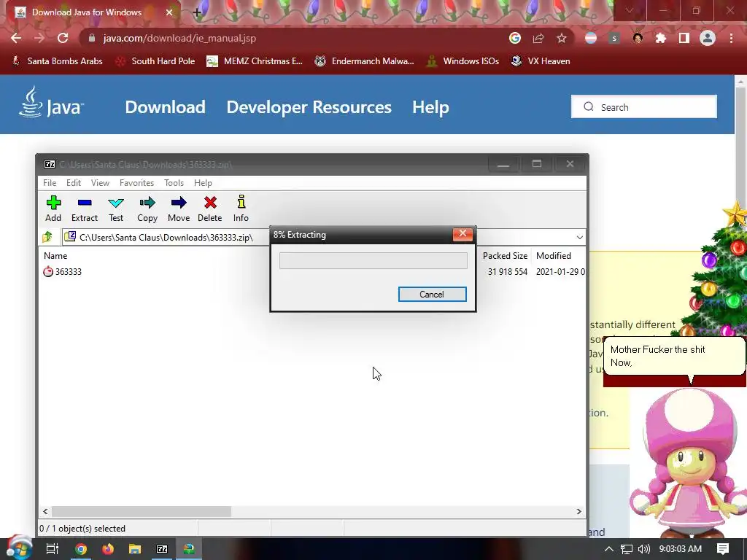The image size is (747, 560).
Task: Expand the 7-Zip address path dropdown
Action: click(x=579, y=237)
